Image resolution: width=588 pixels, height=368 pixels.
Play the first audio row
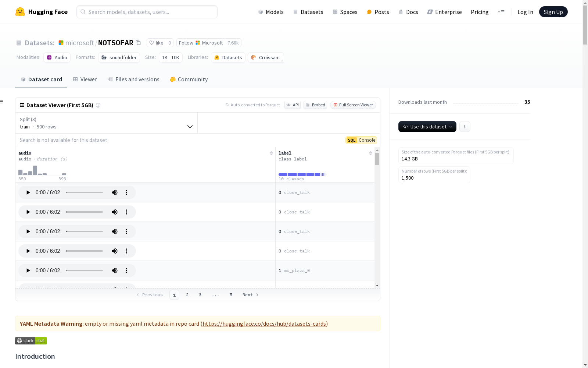pyautogui.click(x=28, y=192)
